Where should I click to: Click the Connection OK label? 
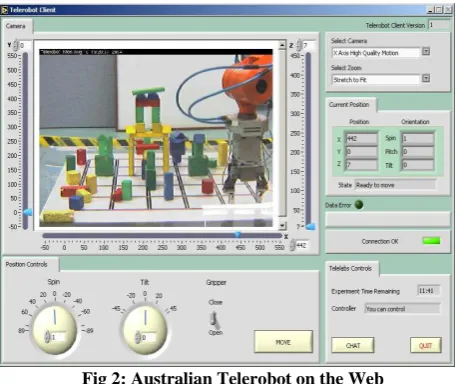coord(380,241)
